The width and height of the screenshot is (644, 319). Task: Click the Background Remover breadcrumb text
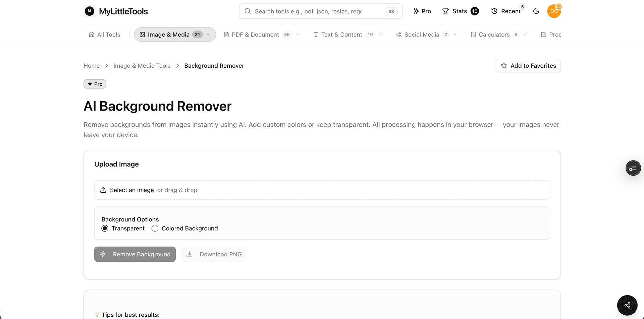tap(214, 66)
